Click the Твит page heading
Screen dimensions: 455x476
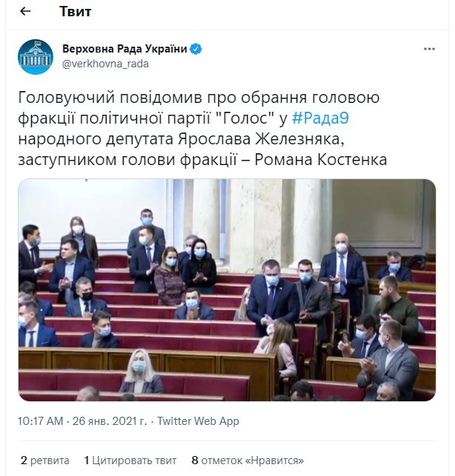(x=75, y=12)
